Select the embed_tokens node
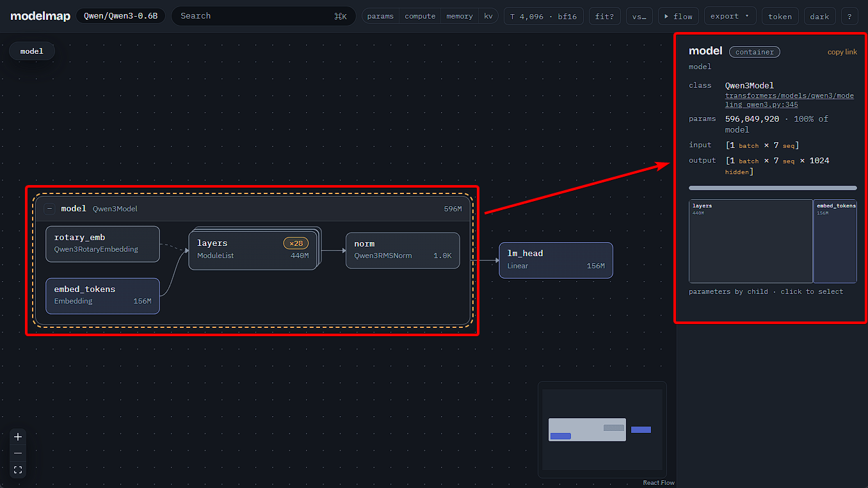This screenshot has width=868, height=488. tap(102, 296)
